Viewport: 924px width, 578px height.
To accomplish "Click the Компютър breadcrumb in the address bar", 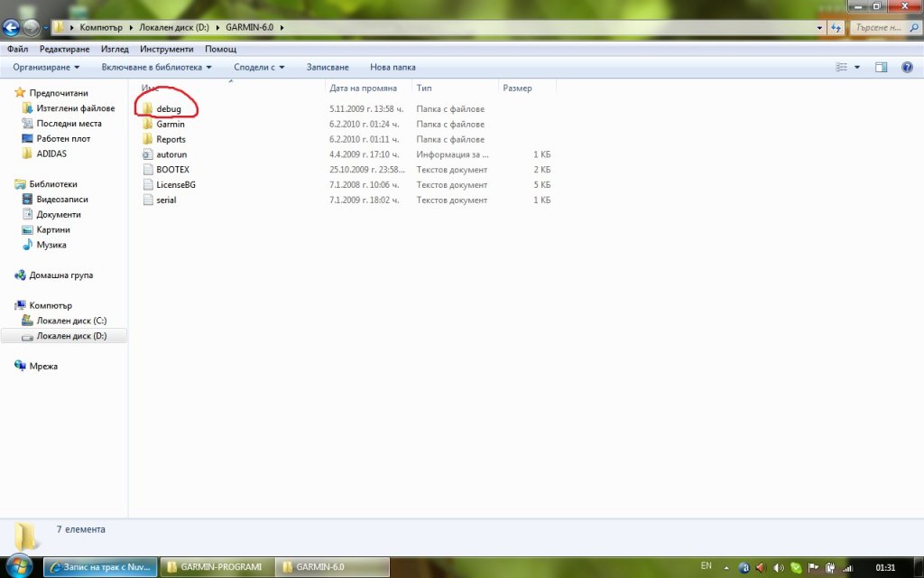I will pyautogui.click(x=101, y=27).
